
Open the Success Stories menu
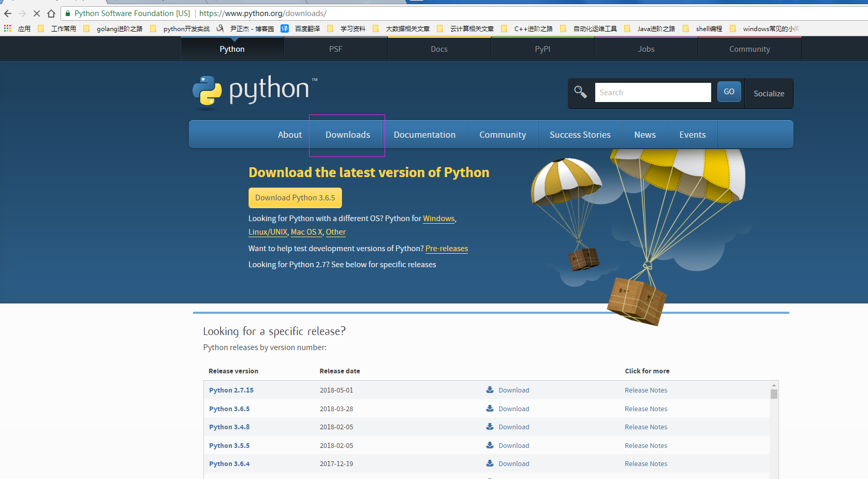tap(580, 135)
